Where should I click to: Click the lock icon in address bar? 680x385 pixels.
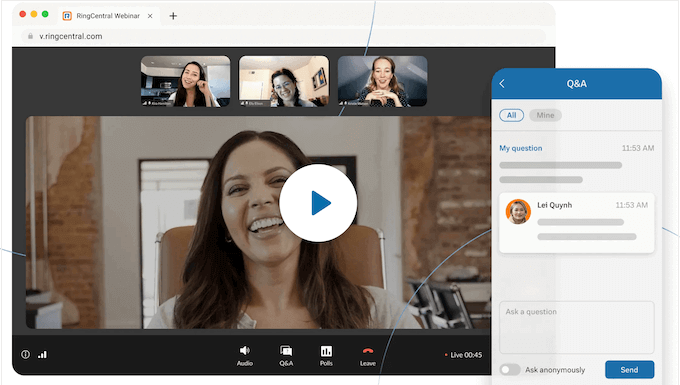coord(30,36)
